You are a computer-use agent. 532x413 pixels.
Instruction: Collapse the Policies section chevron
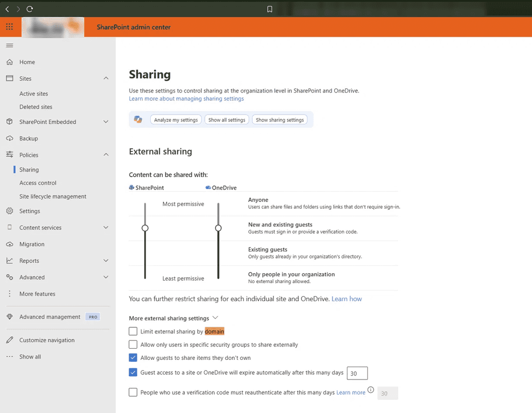106,154
